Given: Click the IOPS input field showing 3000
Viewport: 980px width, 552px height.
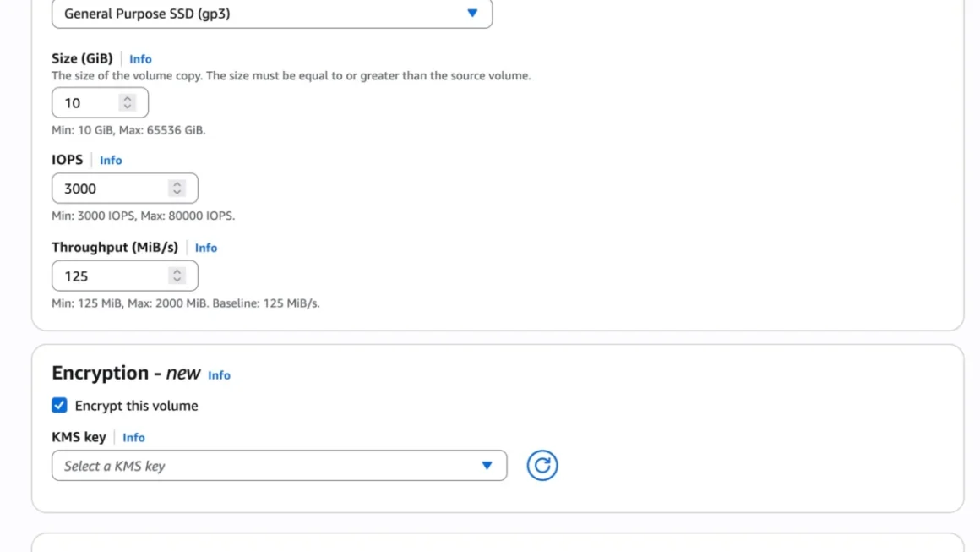Looking at the screenshot, I should [x=125, y=189].
